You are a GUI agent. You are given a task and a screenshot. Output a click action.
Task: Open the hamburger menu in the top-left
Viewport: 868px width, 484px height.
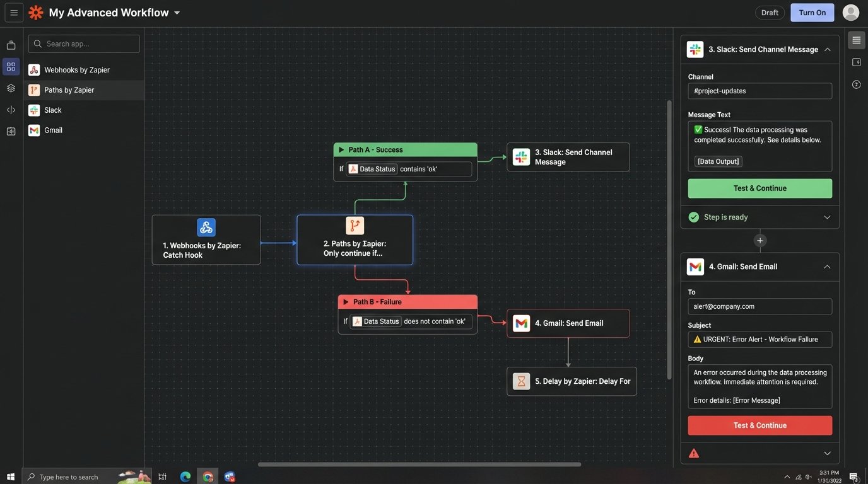[14, 13]
